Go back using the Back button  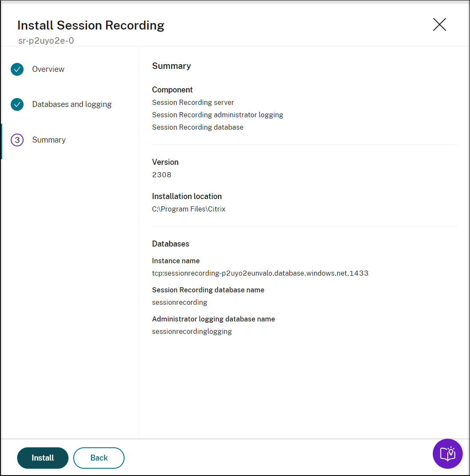(99, 458)
